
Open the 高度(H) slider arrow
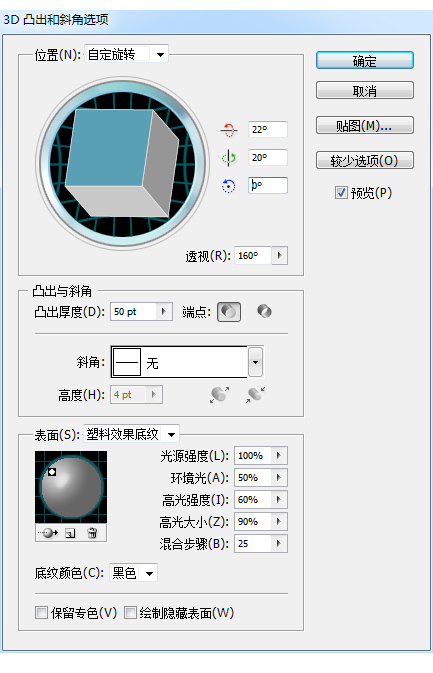click(x=154, y=394)
